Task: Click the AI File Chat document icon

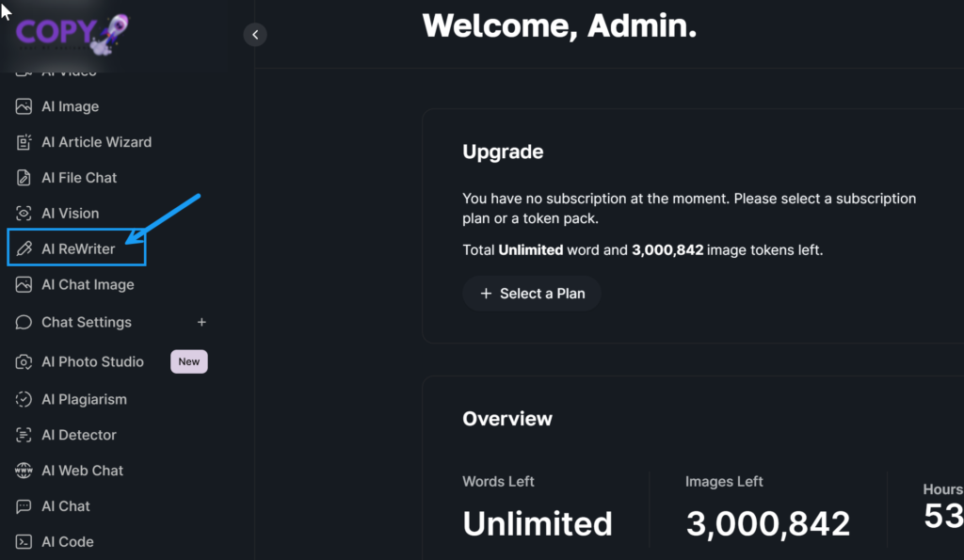Action: click(24, 178)
